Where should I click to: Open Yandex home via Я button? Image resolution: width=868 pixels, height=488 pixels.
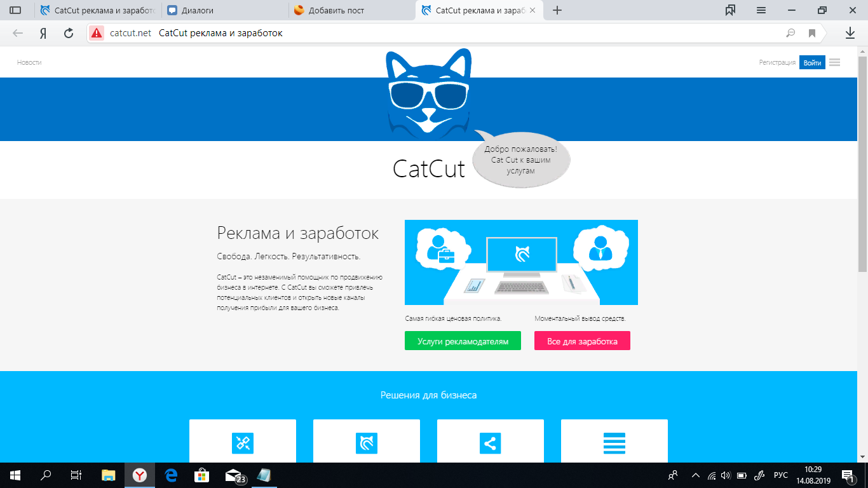coord(43,33)
